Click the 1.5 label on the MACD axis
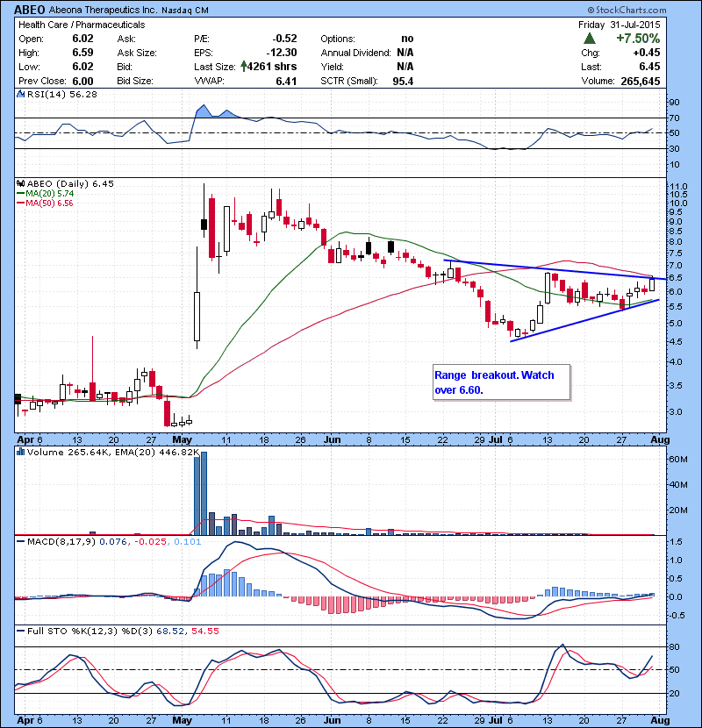Screen dimensions: 702x728 (676, 541)
